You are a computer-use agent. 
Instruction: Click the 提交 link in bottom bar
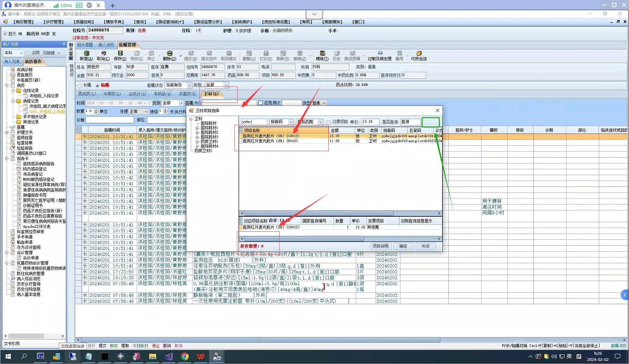[103, 346]
